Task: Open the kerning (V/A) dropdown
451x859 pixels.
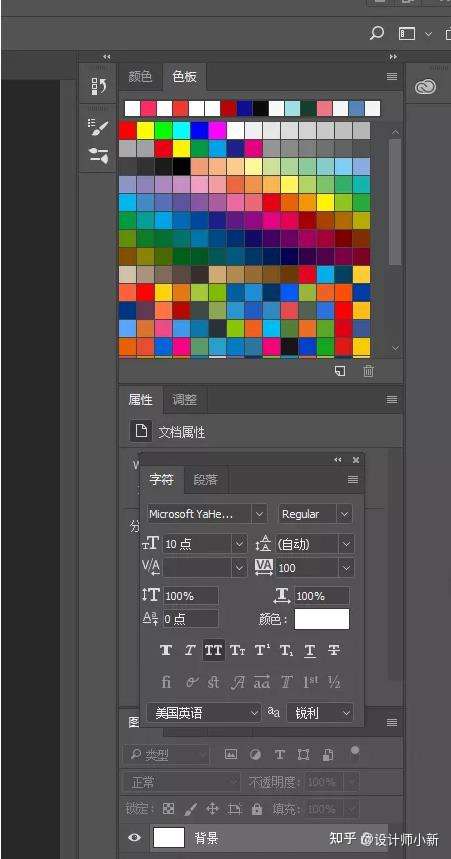Action: point(239,568)
